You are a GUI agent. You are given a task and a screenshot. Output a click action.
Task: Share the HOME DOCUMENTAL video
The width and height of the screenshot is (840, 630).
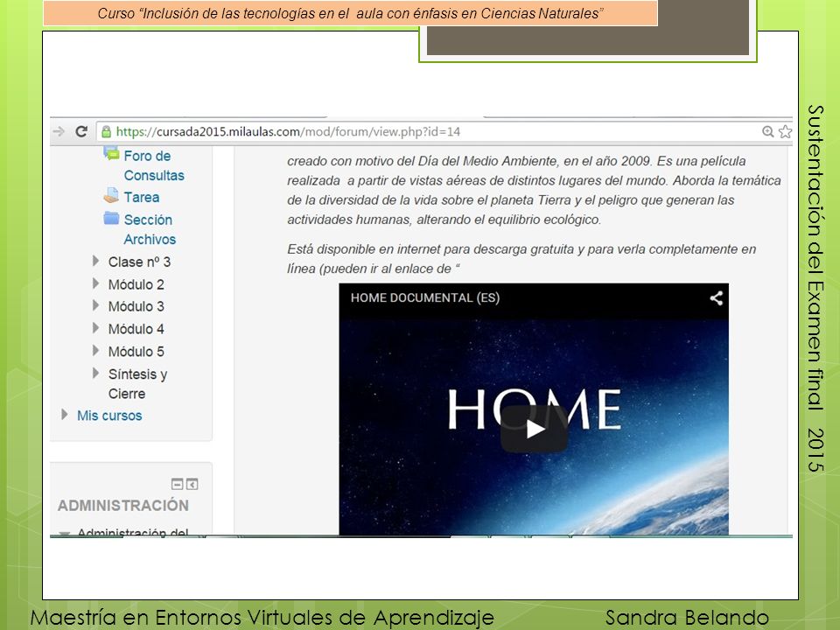(717, 298)
